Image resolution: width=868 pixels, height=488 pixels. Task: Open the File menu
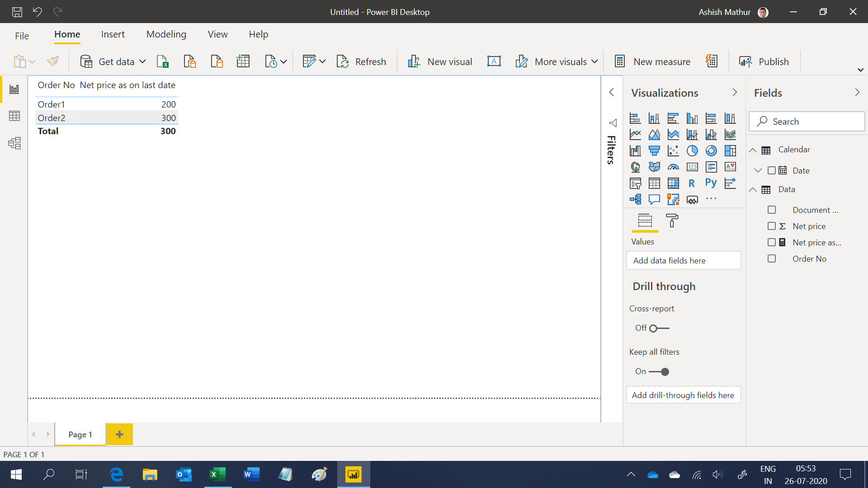click(x=22, y=36)
